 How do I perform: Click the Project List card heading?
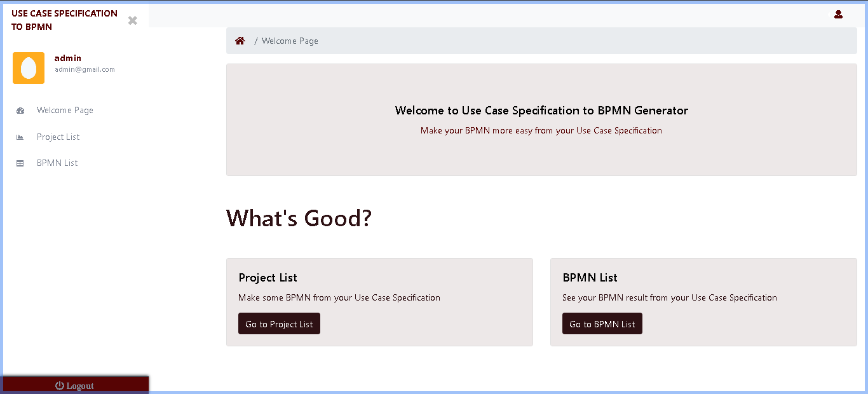tap(268, 277)
